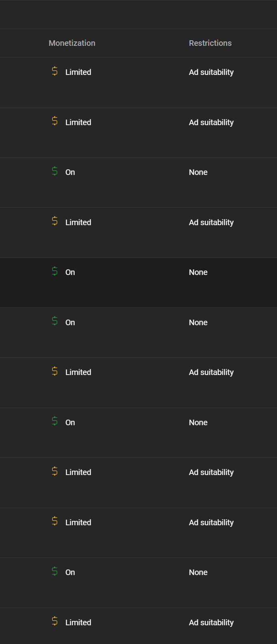Click 'On' monetization status in highlighted row
Viewport: 277px width, 644px height.
[x=70, y=272]
